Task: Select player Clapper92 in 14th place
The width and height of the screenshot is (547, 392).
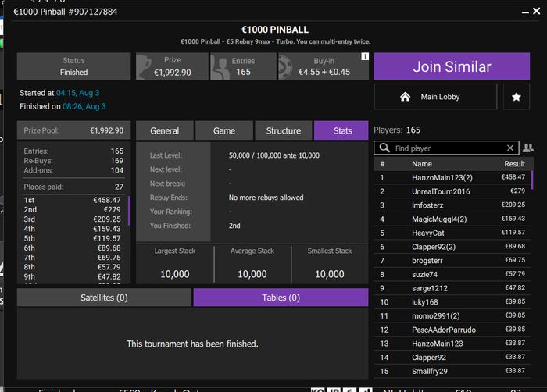Action: tap(452, 358)
